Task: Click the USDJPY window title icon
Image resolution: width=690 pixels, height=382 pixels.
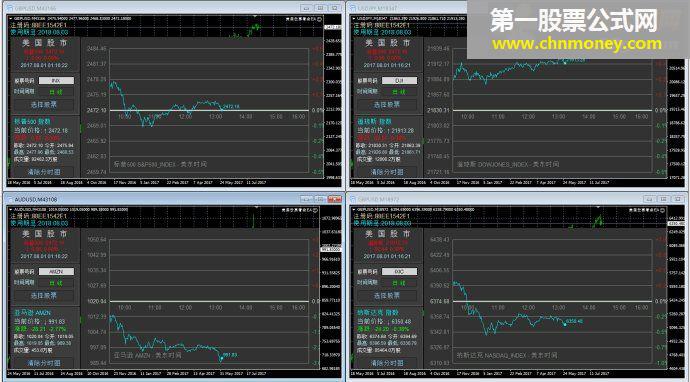Action: pos(352,8)
